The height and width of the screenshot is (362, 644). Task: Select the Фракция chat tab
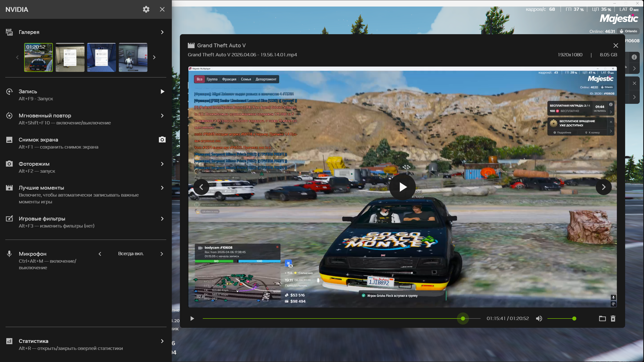pos(229,79)
